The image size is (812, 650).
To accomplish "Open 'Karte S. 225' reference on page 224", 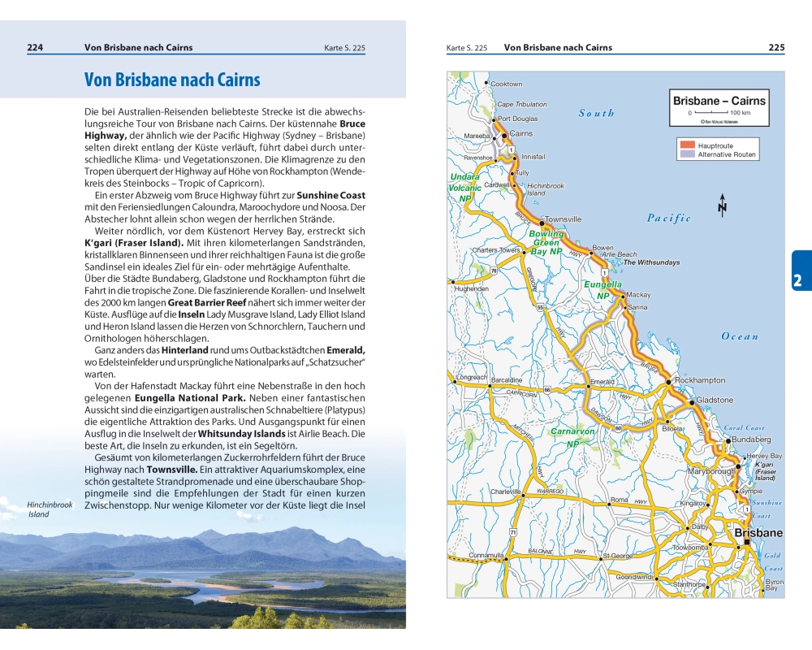I will [x=347, y=48].
